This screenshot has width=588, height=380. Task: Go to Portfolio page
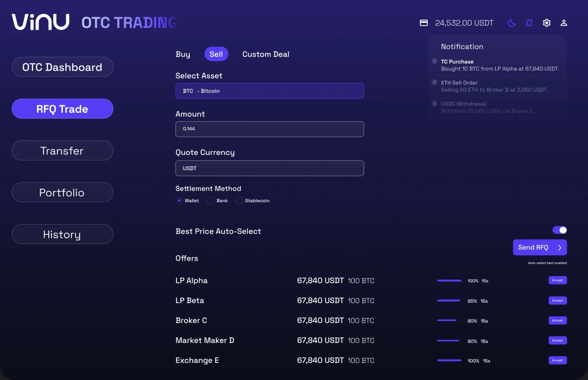tap(62, 192)
